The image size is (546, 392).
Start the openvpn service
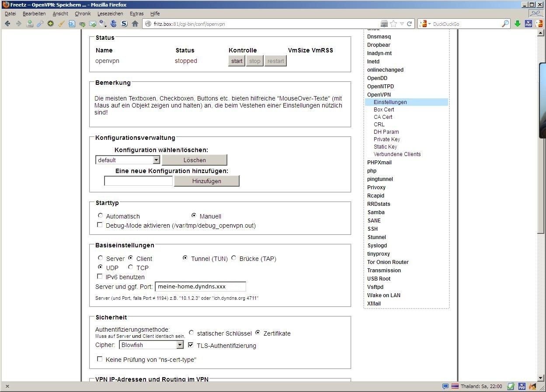[236, 61]
